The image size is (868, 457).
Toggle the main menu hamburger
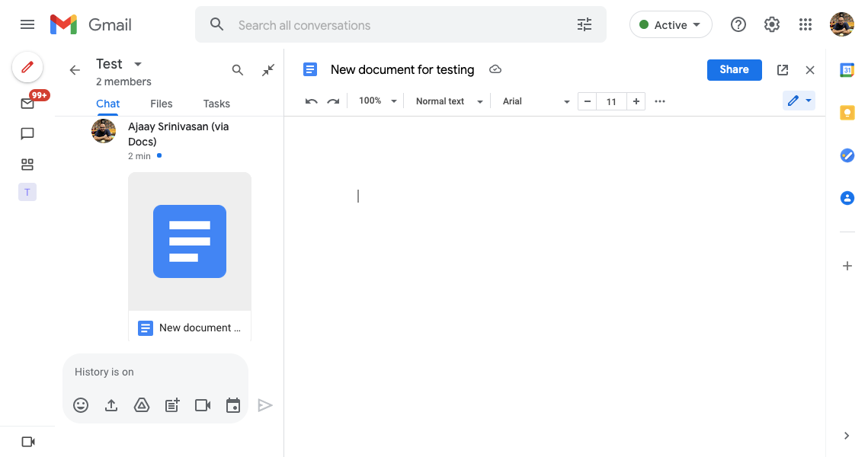(27, 24)
